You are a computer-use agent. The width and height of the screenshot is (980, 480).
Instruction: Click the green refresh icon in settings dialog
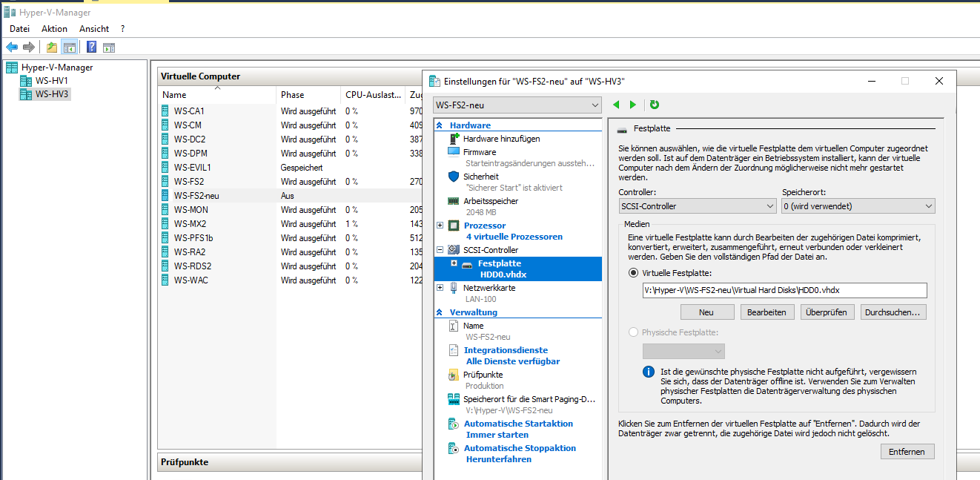coord(655,105)
